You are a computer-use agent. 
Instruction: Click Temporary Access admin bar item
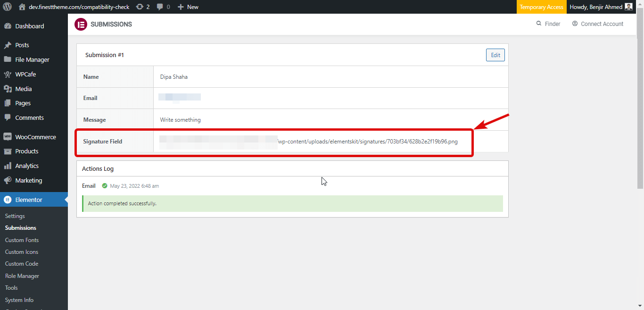pos(541,7)
